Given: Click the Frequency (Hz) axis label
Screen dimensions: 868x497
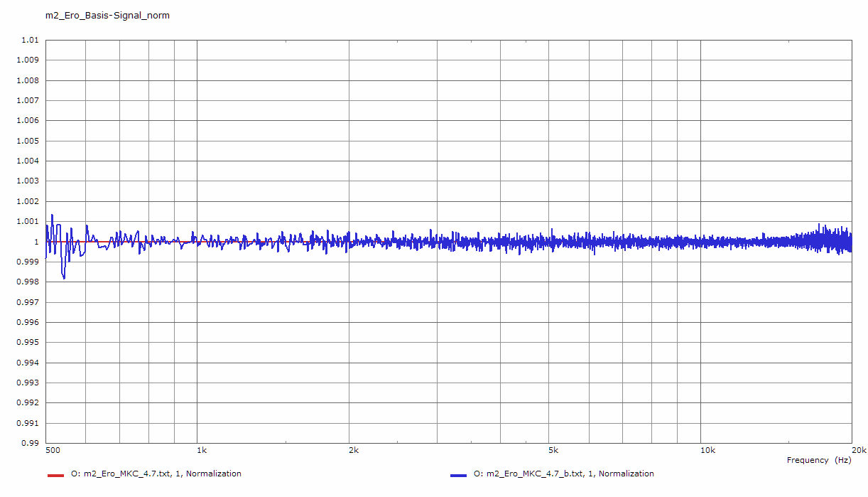Looking at the screenshot, I should coord(819,460).
